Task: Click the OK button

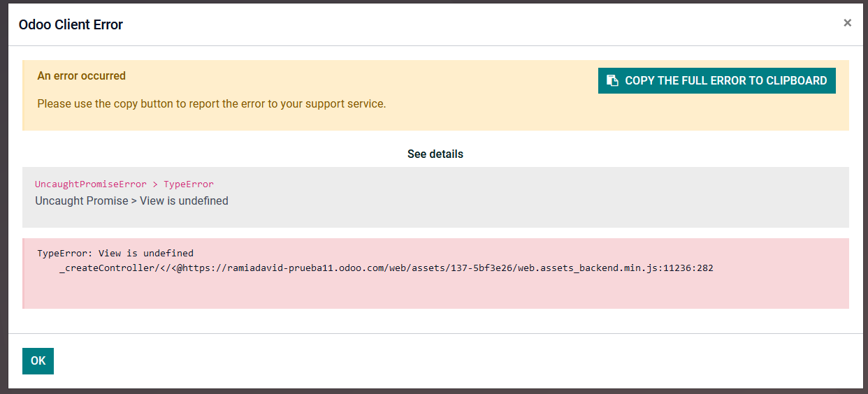Action: [38, 360]
